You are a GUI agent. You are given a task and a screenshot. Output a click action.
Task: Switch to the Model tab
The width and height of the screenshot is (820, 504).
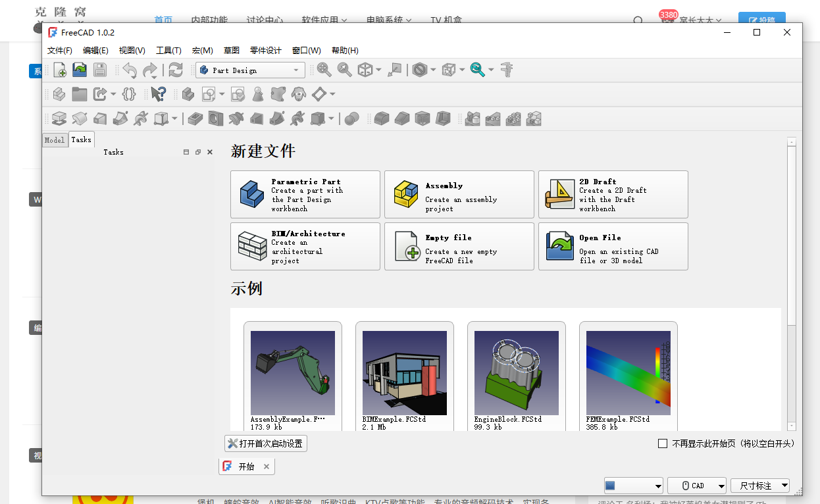click(x=55, y=139)
